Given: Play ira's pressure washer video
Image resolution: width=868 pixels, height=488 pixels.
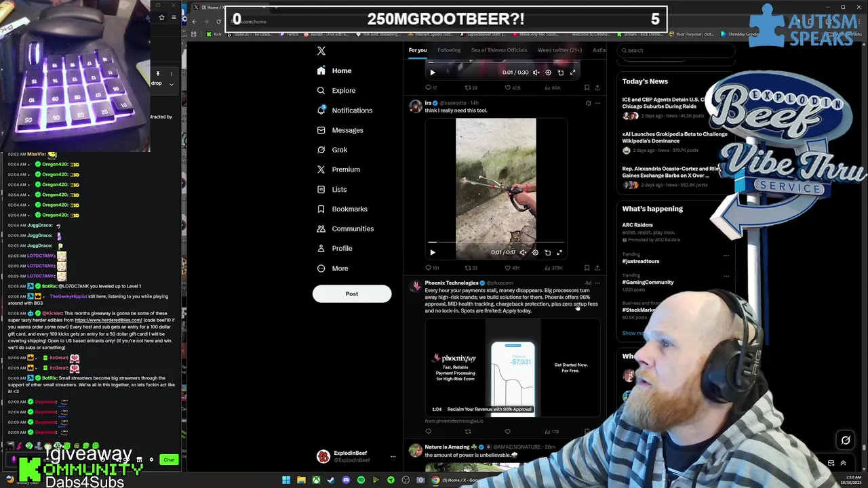Looking at the screenshot, I should [433, 253].
